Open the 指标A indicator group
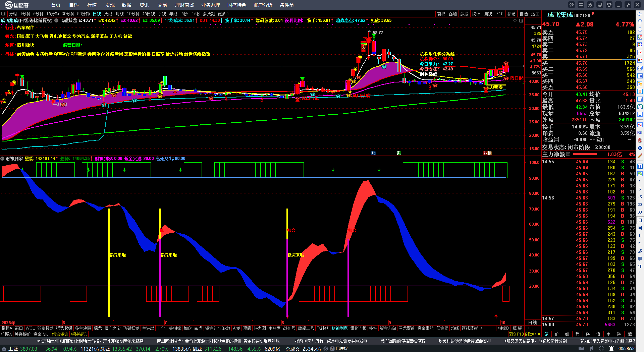 coord(7,328)
